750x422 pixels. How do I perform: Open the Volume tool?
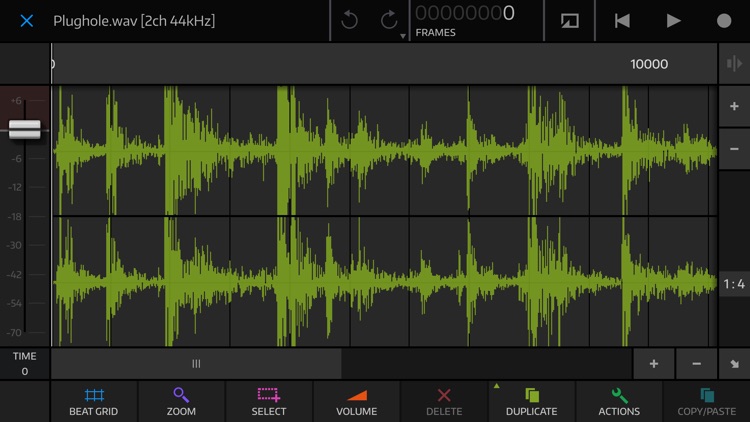pyautogui.click(x=356, y=402)
